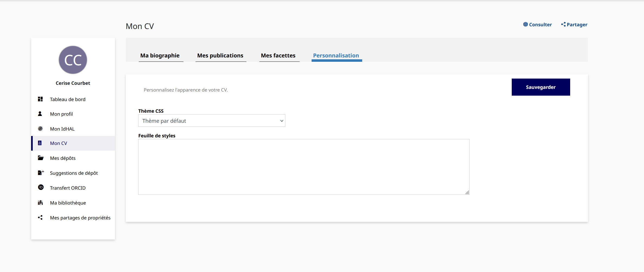The image size is (644, 272).
Task: Go to Tableau de bord
Action: (x=73, y=99)
